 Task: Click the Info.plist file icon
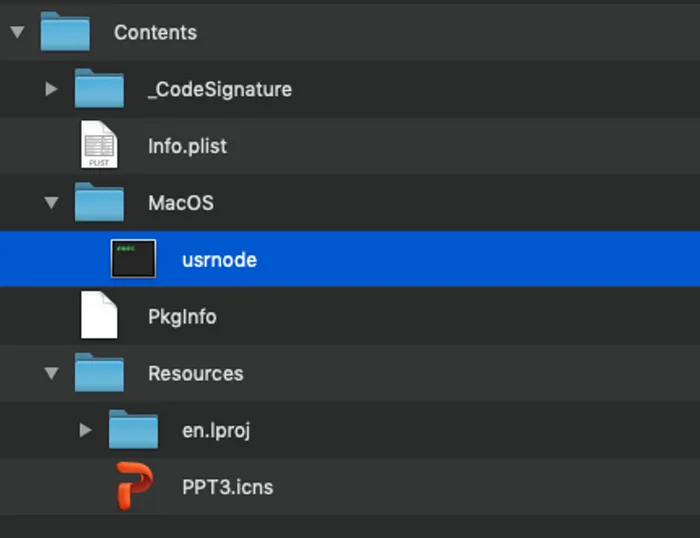pos(99,146)
